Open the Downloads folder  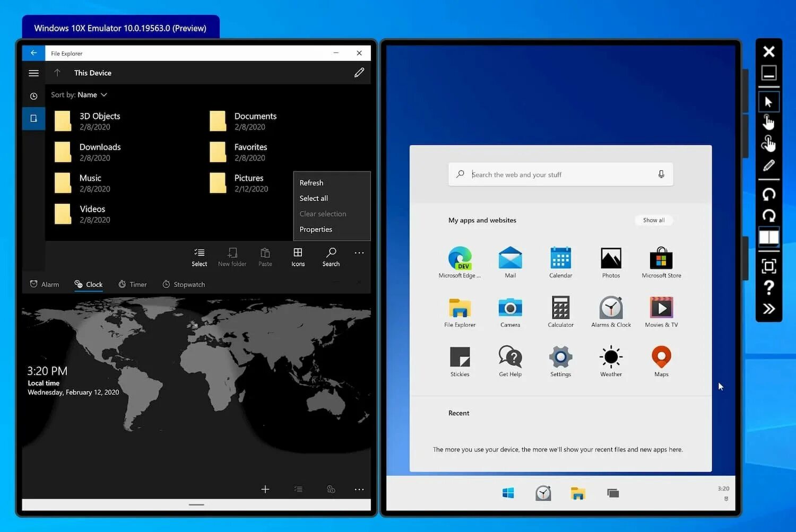click(88, 152)
